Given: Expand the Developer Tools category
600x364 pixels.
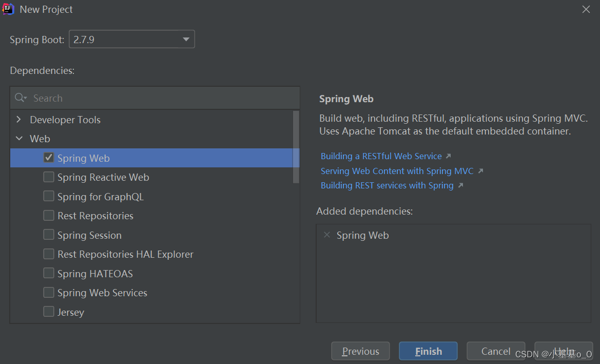Looking at the screenshot, I should pyautogui.click(x=19, y=120).
